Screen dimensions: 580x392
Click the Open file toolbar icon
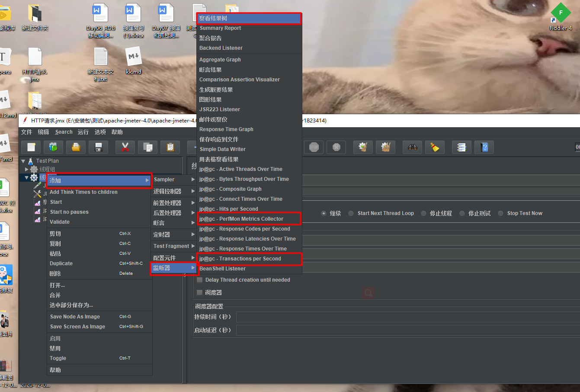[76, 148]
